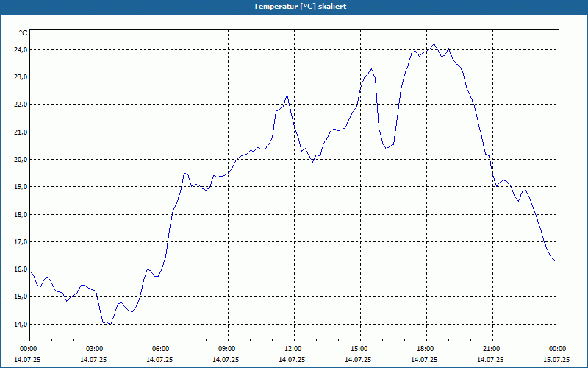The image size is (588, 368).
Task: Select the 21,0 y-axis label
Action: coord(21,132)
